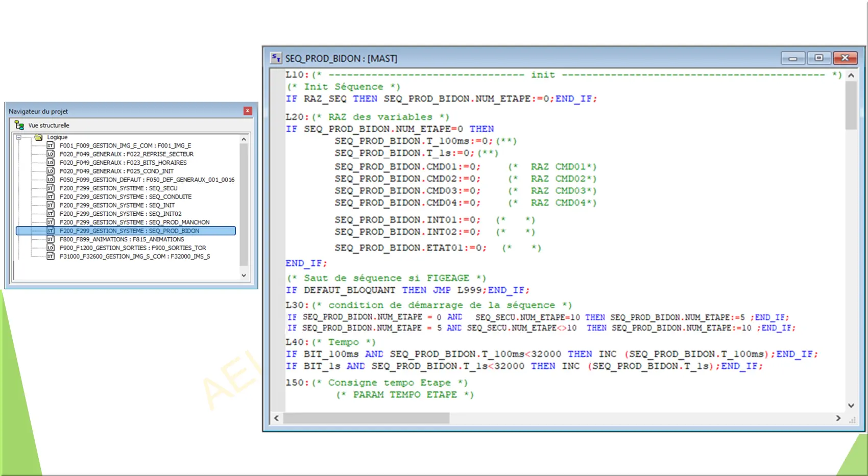
Task: Select SEQ_CONDUITE section in tree
Action: tap(126, 196)
